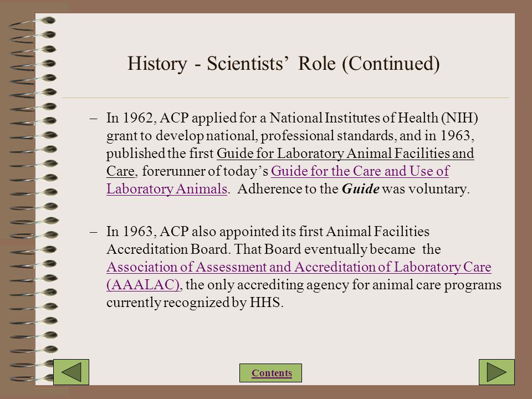Click the phrase 'forerunner of today's'
The width and height of the screenshot is (532, 399).
point(205,171)
